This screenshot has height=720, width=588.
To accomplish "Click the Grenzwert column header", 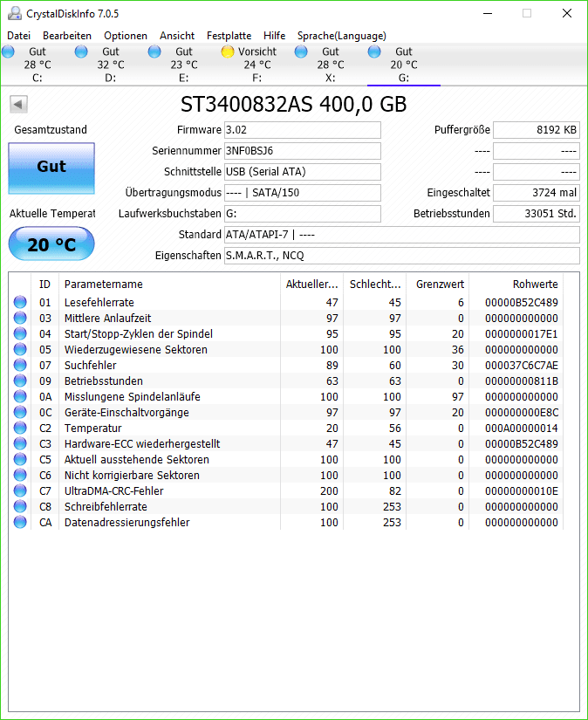I will 437,285.
